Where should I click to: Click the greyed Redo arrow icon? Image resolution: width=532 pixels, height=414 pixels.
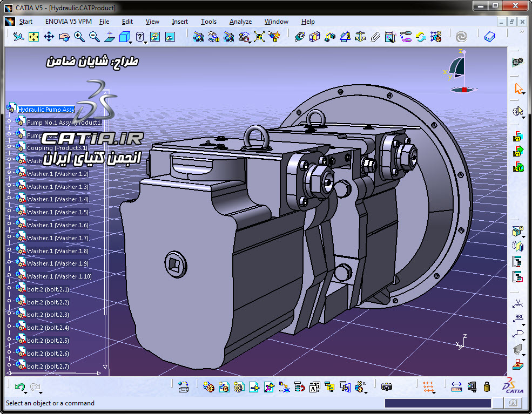pos(35,386)
